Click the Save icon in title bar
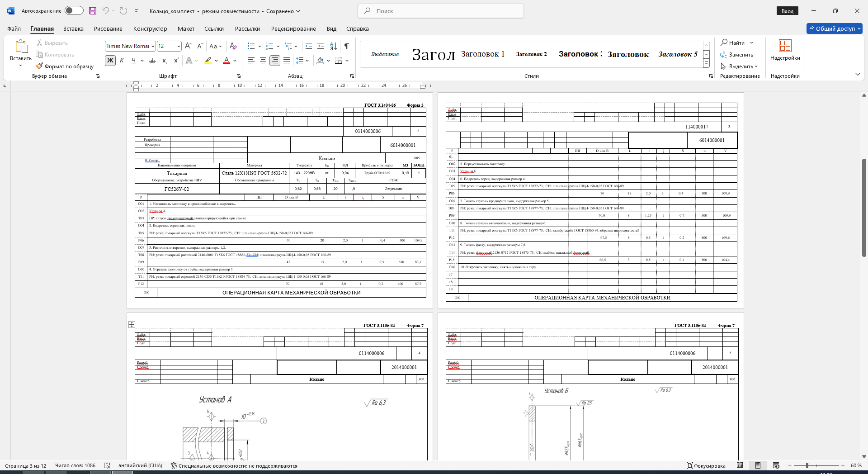Viewport: 868px width, 474px height. click(x=93, y=11)
